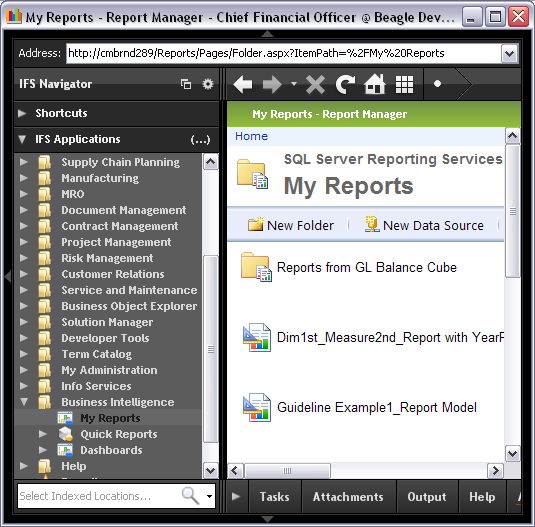This screenshot has height=527, width=535.
Task: Switch to the Attachments tab
Action: pos(348,497)
